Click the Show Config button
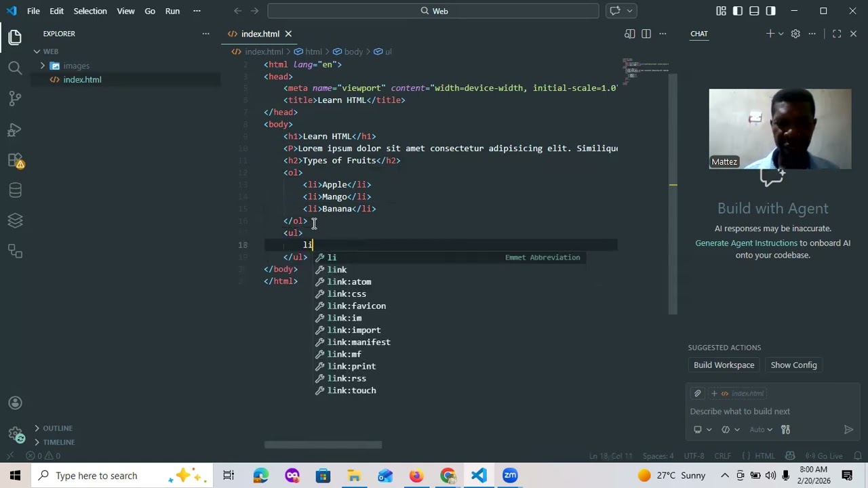868x488 pixels. pos(793,365)
